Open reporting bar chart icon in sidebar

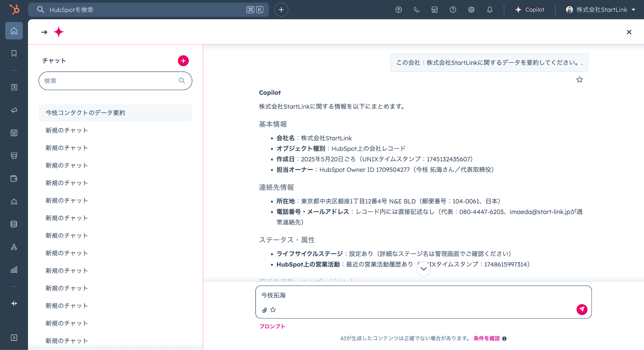click(14, 270)
